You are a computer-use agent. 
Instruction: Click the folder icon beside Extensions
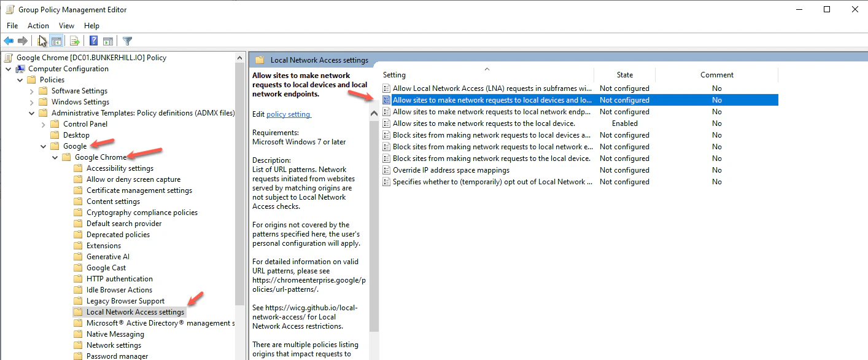[78, 246]
